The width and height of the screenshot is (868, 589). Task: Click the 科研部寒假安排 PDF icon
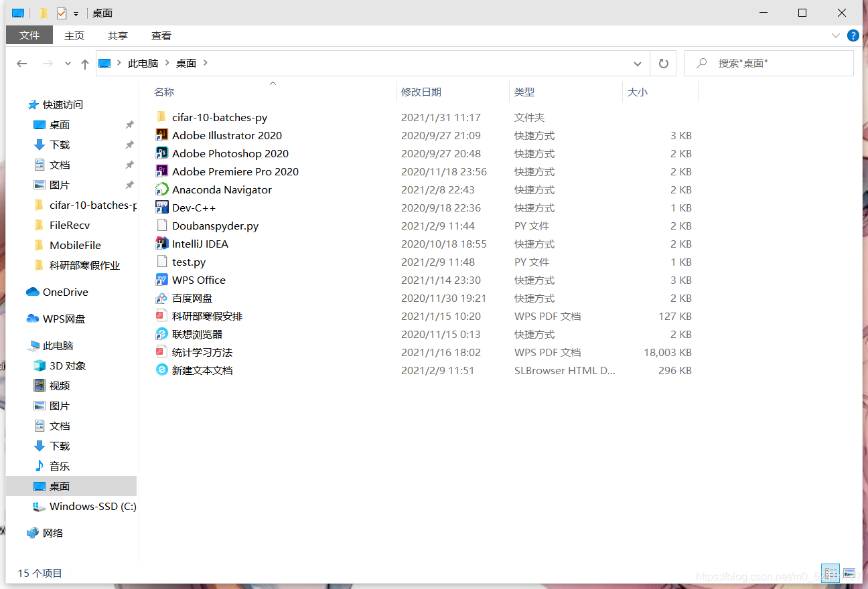[161, 316]
